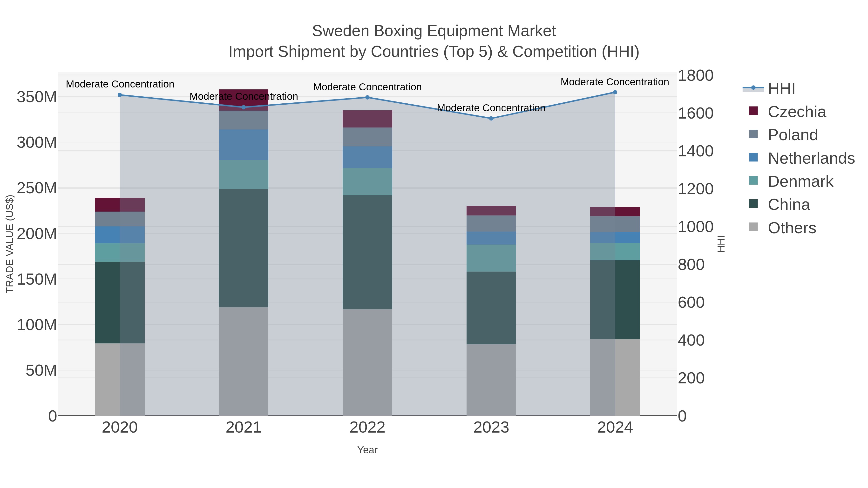The width and height of the screenshot is (868, 488).
Task: Click the TRADE VALUE (US$) axis title
Action: (x=10, y=244)
